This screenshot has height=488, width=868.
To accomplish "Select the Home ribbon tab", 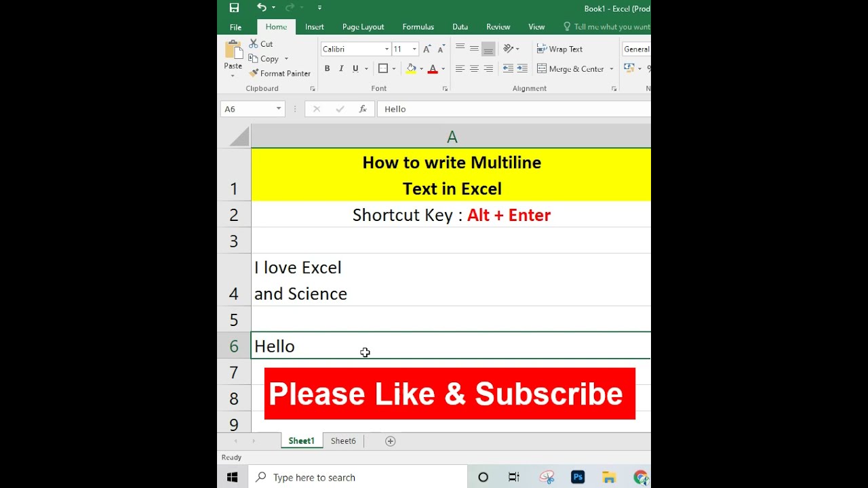I will coord(276,27).
